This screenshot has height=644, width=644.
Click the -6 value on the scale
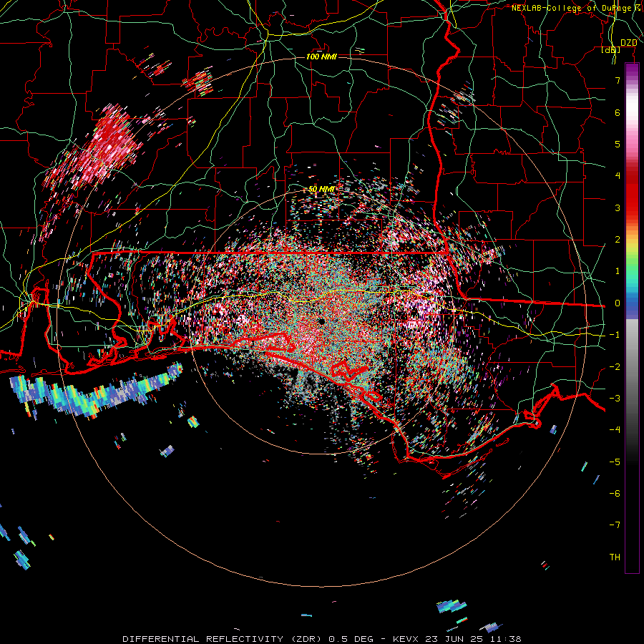(615, 494)
